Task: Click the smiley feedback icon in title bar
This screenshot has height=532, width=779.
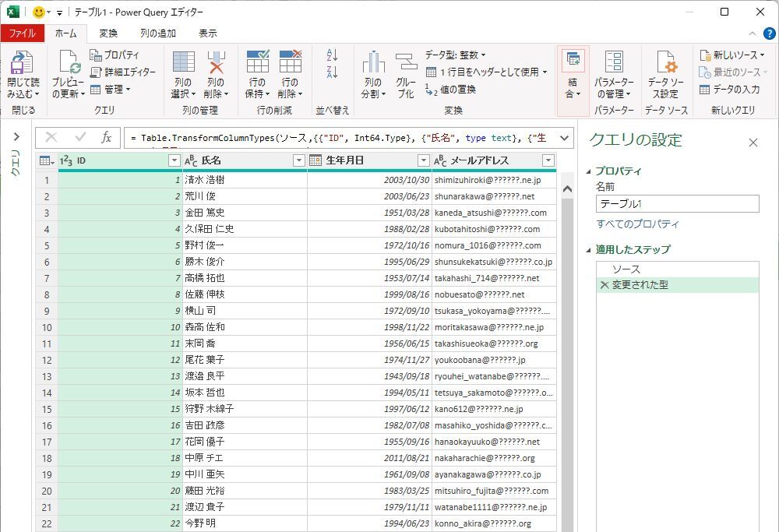Action: click(x=38, y=12)
